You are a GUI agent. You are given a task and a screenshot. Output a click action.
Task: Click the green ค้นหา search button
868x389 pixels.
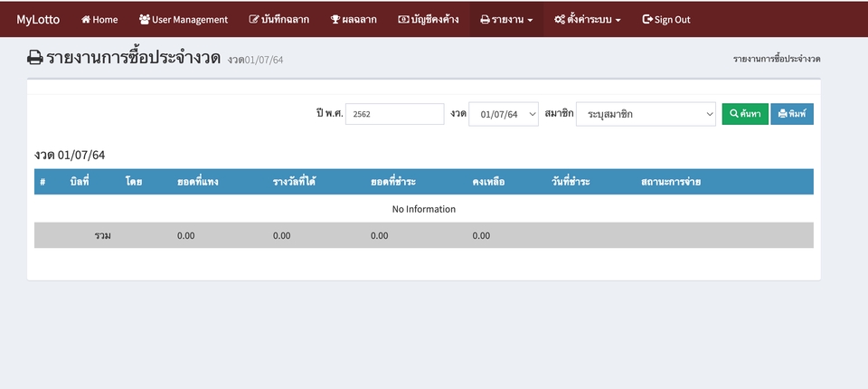coord(745,114)
